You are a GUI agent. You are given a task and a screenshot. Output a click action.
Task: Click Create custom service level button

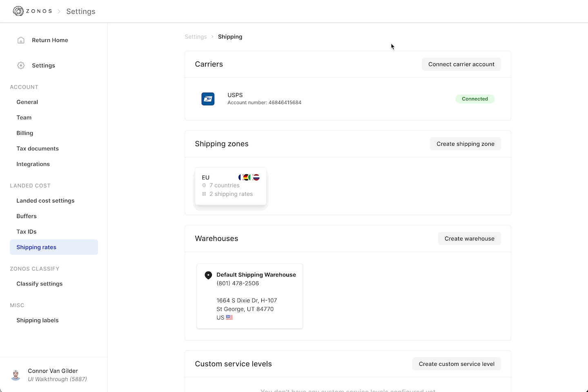pos(456,364)
